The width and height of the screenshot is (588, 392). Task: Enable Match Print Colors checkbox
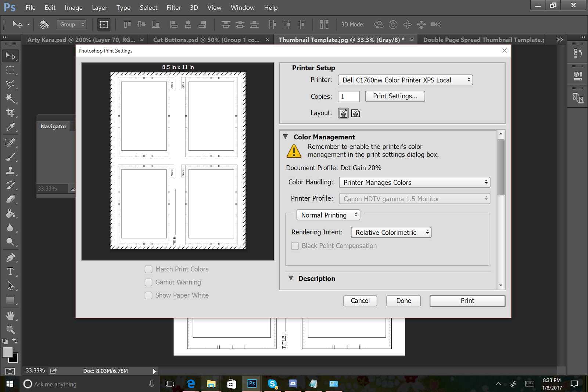click(x=148, y=269)
